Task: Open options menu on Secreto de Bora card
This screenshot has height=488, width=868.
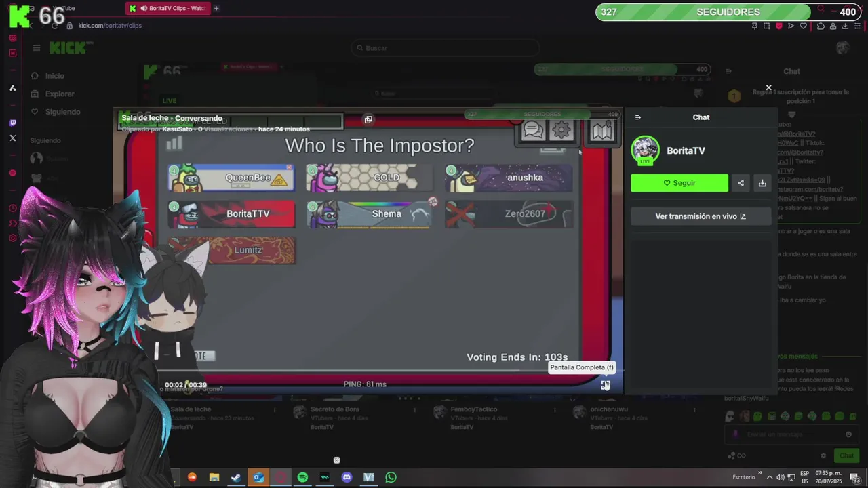Action: (415, 410)
